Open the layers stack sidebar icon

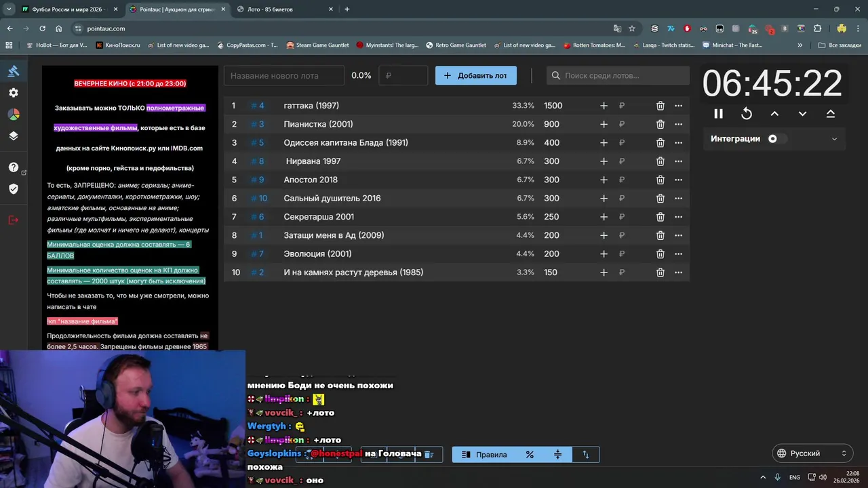[14, 136]
